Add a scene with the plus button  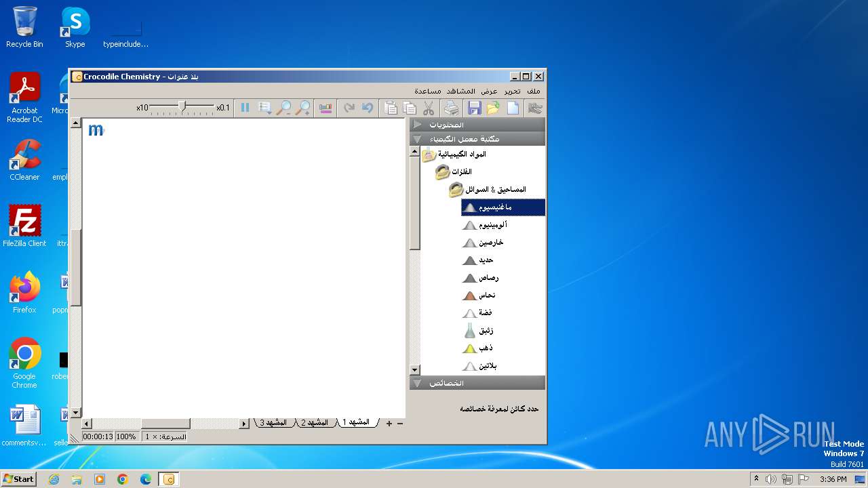click(389, 423)
